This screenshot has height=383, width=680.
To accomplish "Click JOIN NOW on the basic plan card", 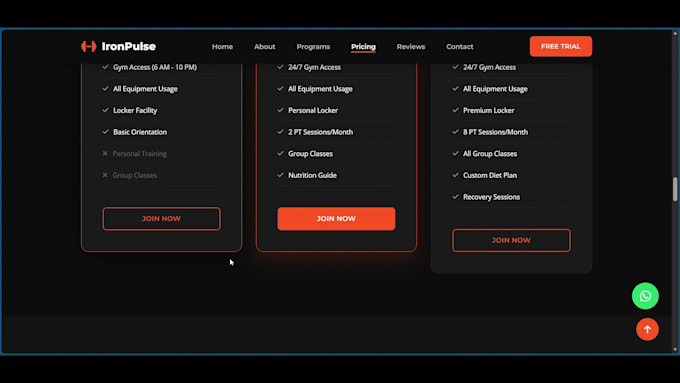I will [161, 219].
